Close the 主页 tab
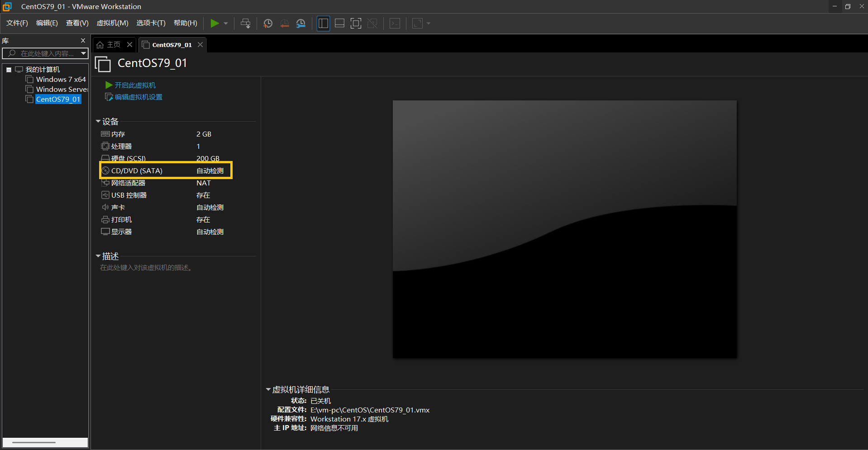 129,44
